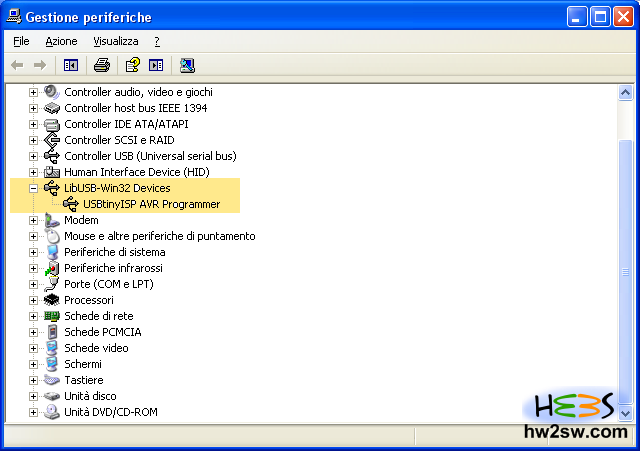Expand the Modem category
Viewport: 640px width, 451px height.
[33, 220]
